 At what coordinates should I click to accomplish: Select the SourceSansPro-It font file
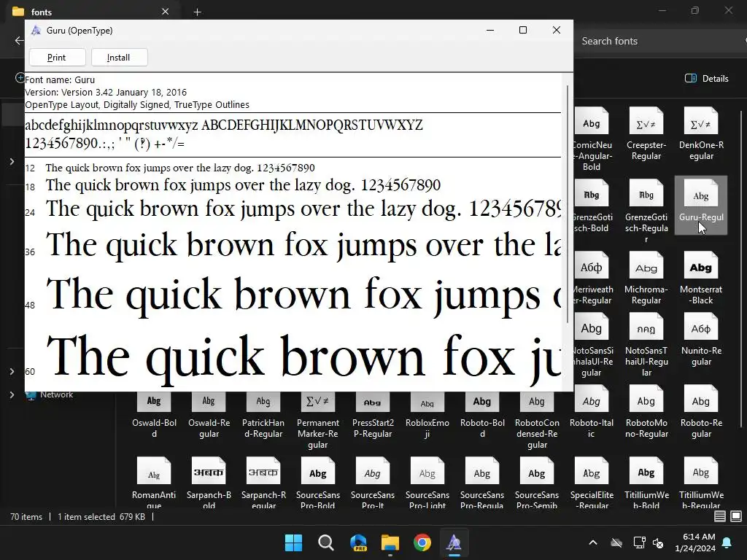pos(373,482)
